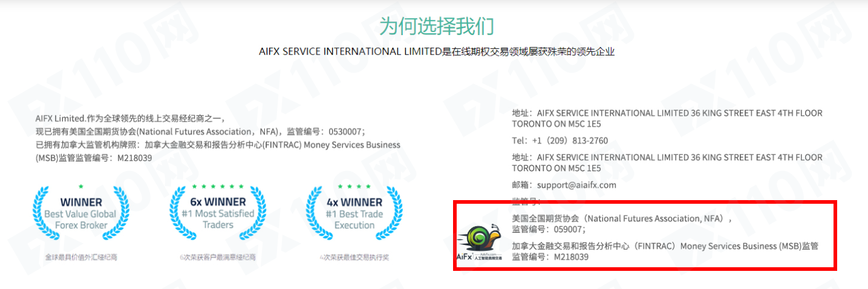Click the second 地址 line, below the telephone number

pos(667,163)
